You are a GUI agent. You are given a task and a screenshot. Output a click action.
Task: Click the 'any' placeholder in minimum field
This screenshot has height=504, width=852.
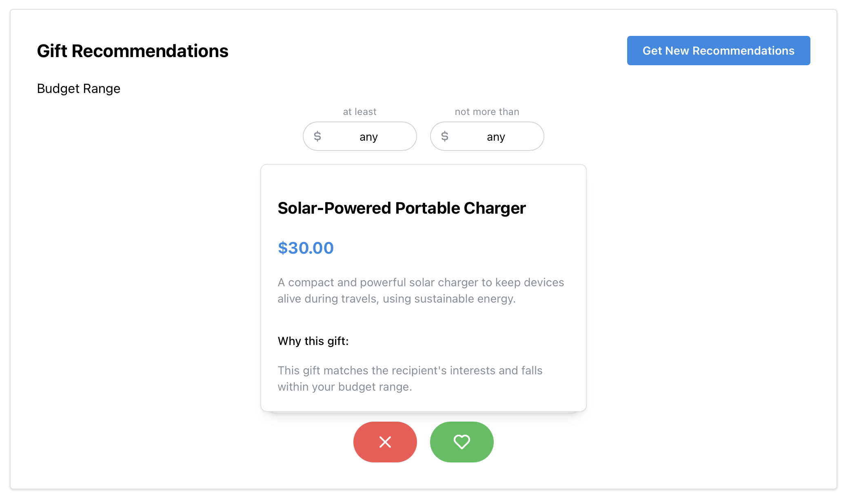[368, 137]
